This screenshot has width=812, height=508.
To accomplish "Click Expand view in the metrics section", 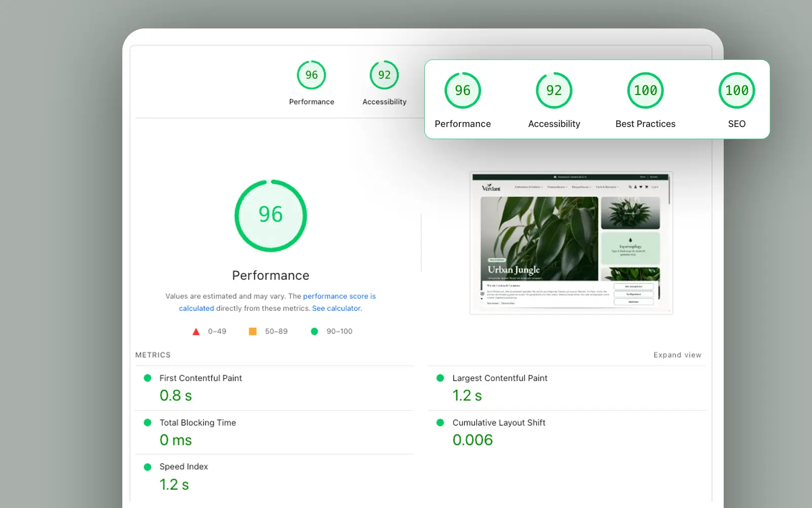I will click(x=677, y=355).
